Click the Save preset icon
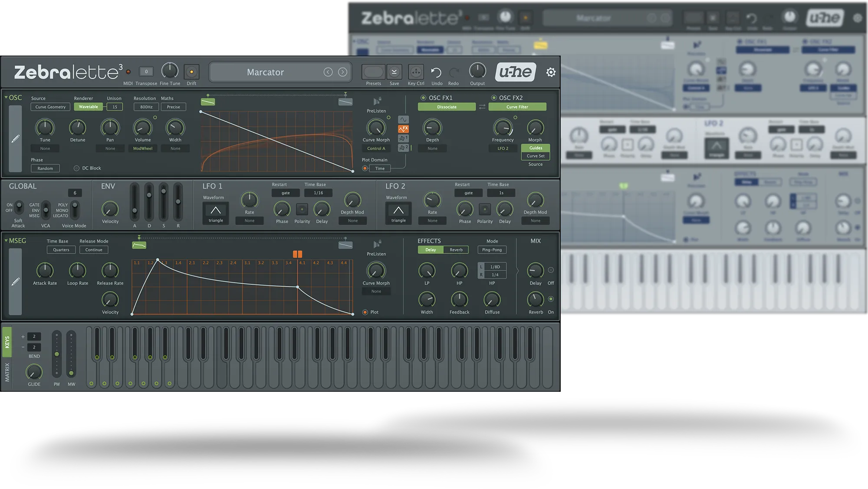This screenshot has width=868, height=489. pos(394,72)
